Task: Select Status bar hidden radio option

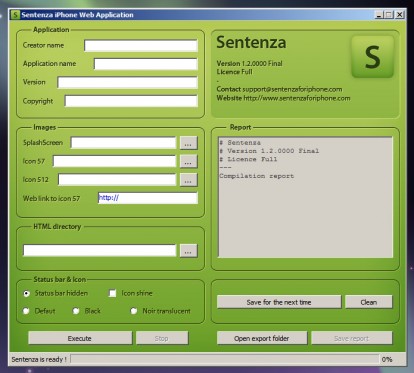Action: (26, 293)
